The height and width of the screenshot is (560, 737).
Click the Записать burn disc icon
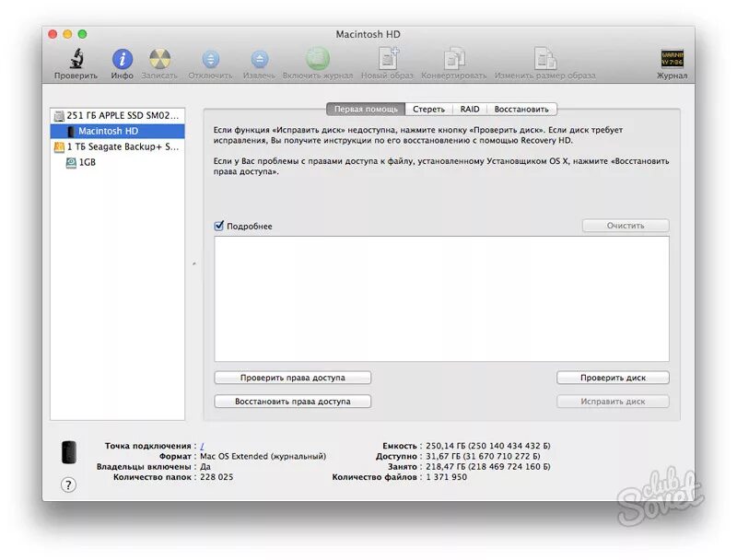click(x=159, y=59)
